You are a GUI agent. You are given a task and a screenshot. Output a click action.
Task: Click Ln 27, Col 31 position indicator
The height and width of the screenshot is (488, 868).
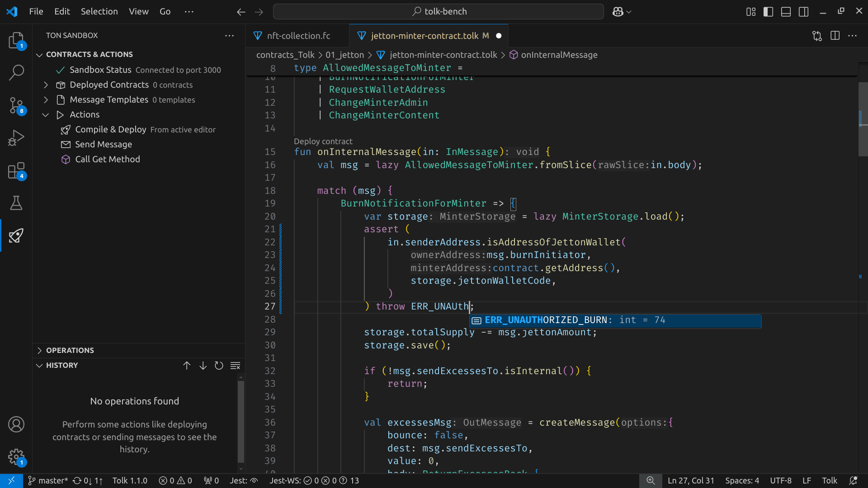[x=691, y=481]
